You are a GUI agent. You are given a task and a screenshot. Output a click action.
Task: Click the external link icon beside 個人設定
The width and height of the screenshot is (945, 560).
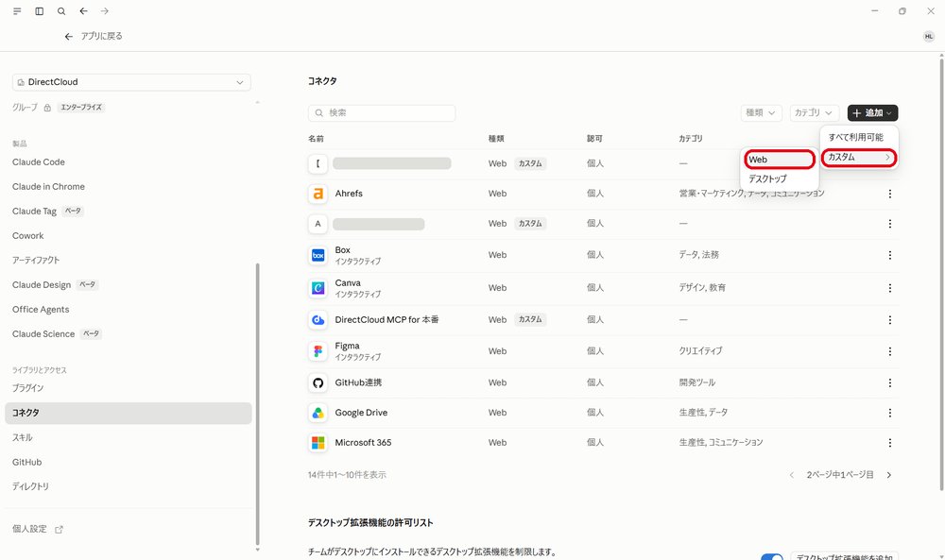pos(59,529)
